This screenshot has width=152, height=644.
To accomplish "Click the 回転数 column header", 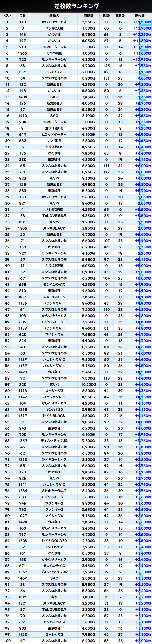I will coord(88,16).
